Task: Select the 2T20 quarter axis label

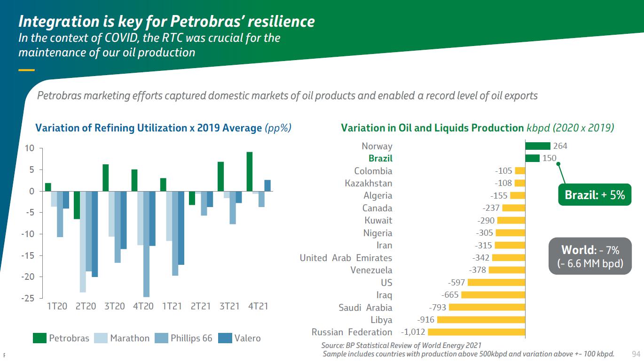Action: click(85, 306)
